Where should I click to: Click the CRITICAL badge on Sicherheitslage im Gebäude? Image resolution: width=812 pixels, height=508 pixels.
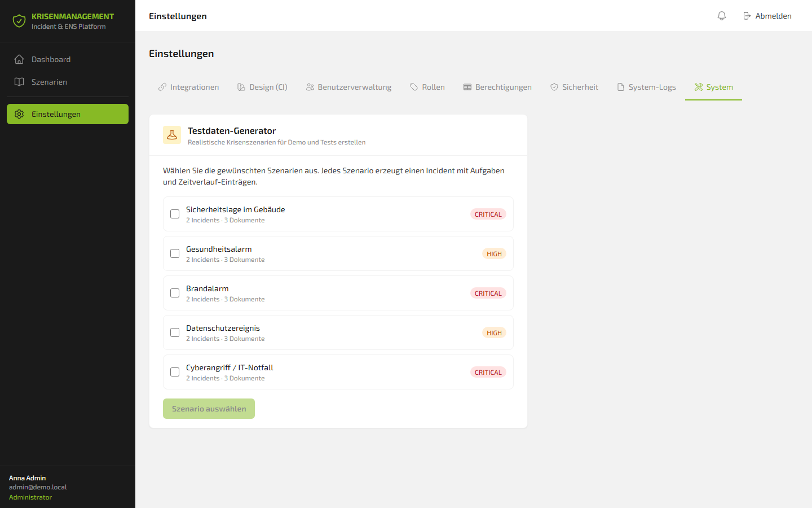tap(488, 214)
